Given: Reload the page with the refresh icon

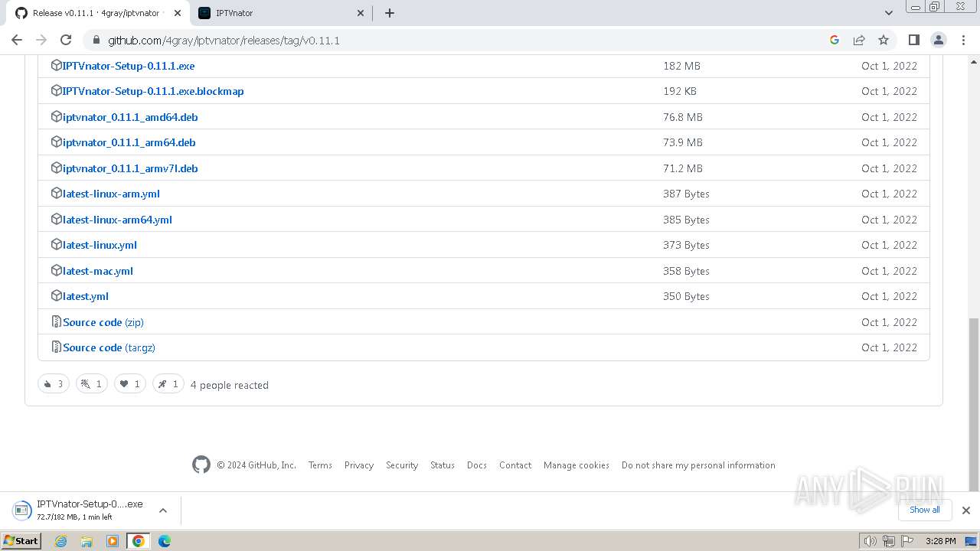Looking at the screenshot, I should click(x=66, y=40).
